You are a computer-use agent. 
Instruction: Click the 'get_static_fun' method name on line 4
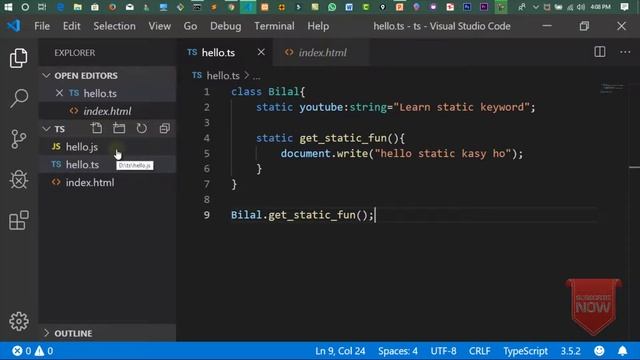[x=343, y=138]
